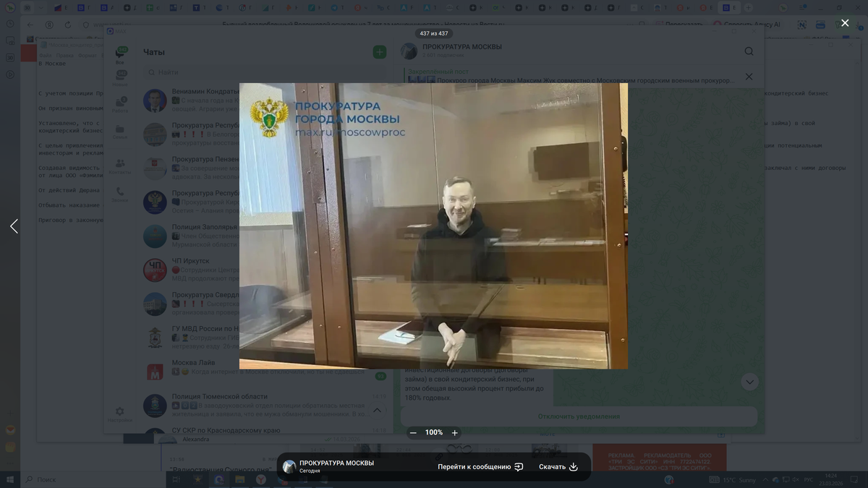Zoom out using the minus icon
This screenshot has width=868, height=488.
[413, 432]
